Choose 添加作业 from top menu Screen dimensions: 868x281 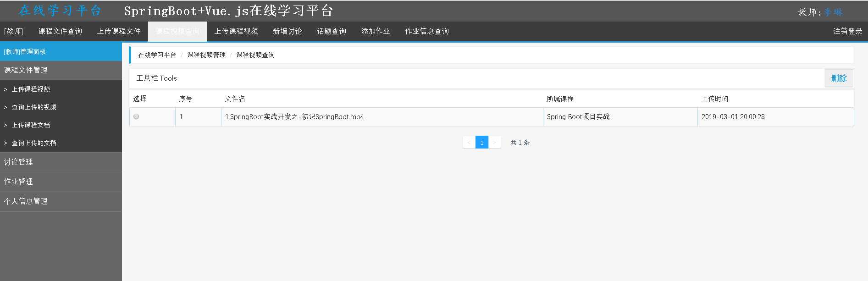(376, 31)
